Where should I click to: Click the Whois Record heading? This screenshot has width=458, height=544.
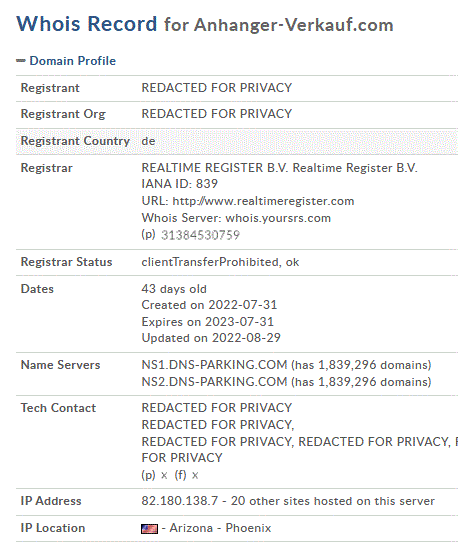tap(87, 24)
